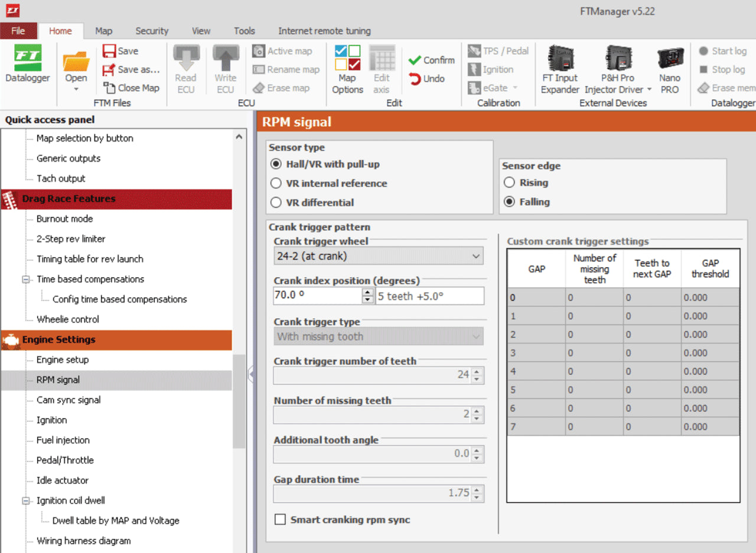
Task: Confirm the pending changes
Action: (432, 60)
